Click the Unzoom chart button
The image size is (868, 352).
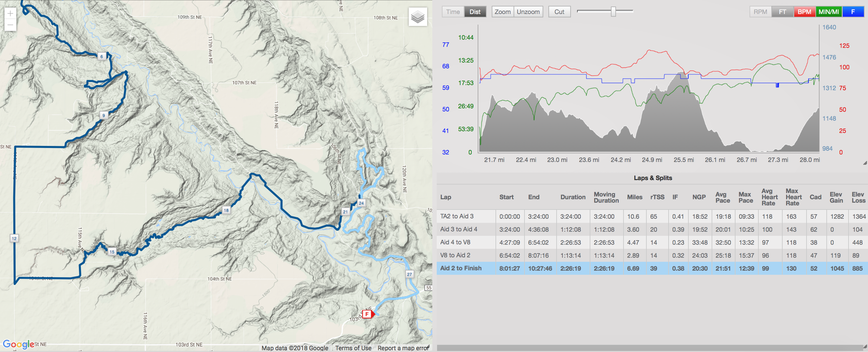coord(528,12)
